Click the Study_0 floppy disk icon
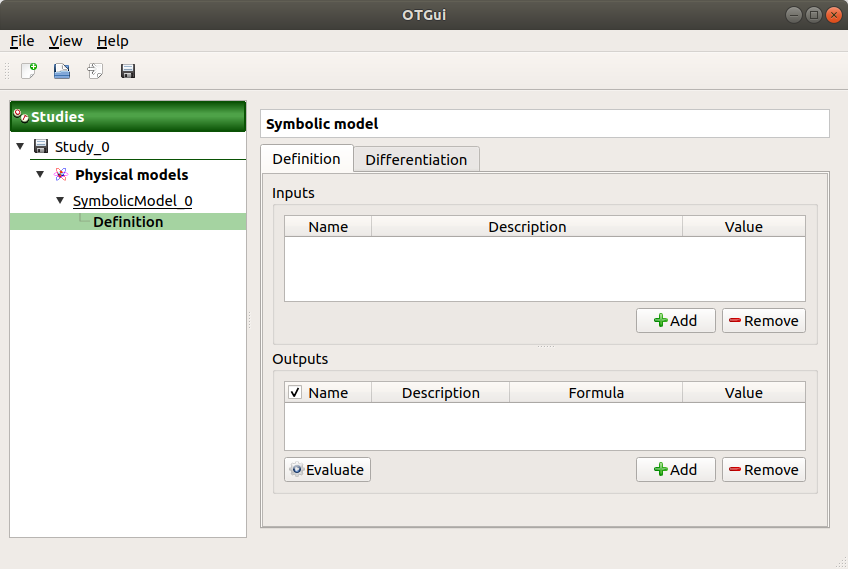 point(41,147)
